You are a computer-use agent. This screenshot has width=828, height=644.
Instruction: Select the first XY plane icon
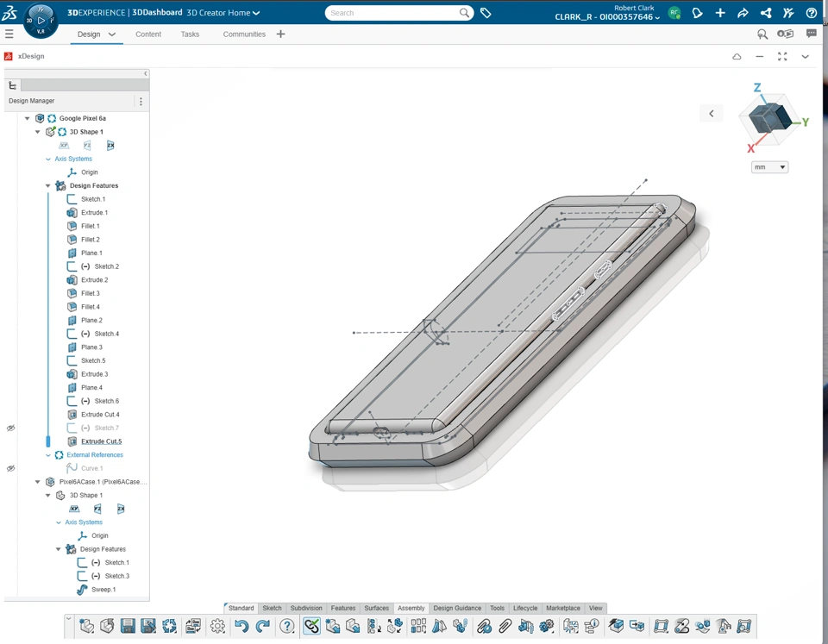tap(64, 145)
